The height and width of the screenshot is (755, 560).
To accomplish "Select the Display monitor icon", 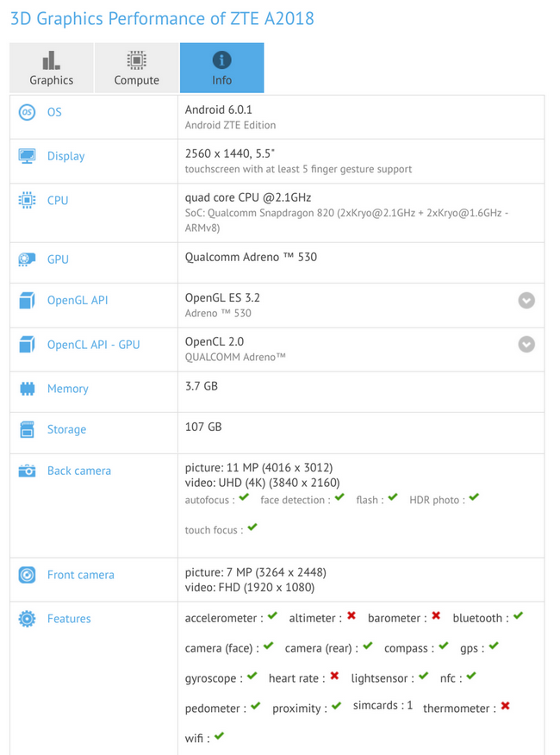I will coord(25,156).
